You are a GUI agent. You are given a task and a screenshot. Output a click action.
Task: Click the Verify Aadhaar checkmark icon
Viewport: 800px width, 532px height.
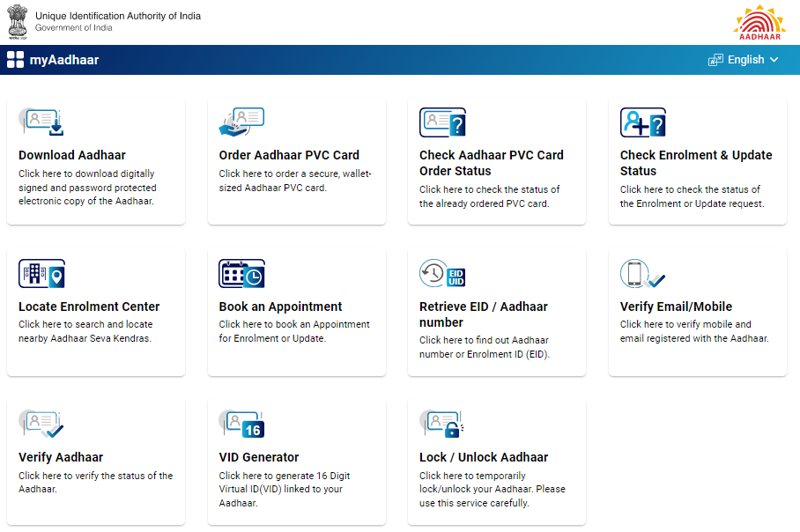tap(41, 424)
